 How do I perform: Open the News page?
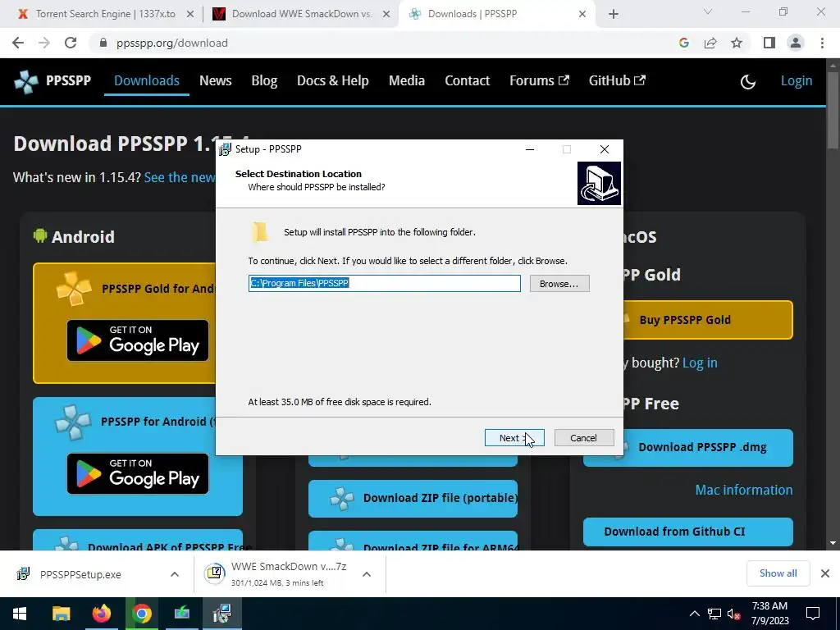point(216,81)
